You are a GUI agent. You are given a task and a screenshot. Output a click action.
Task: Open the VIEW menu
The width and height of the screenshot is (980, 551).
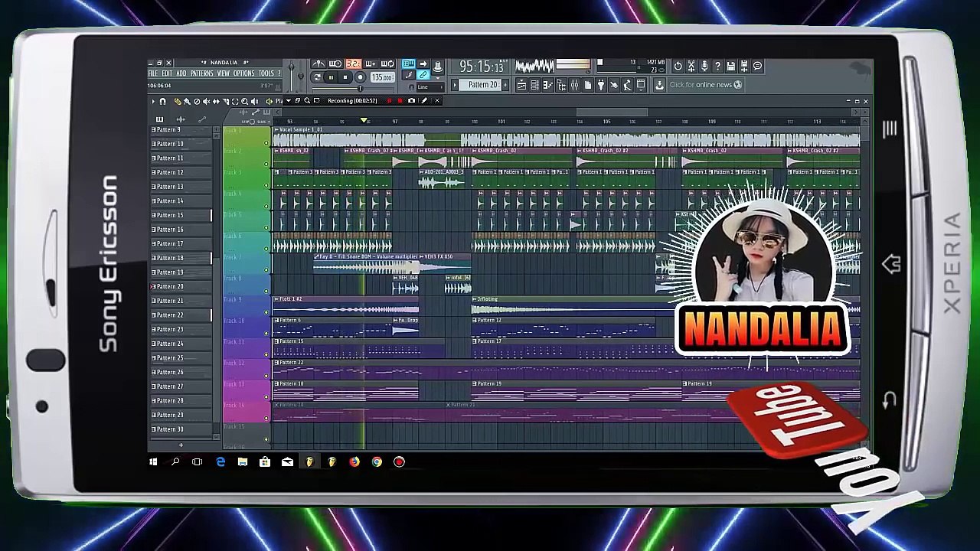pos(223,73)
